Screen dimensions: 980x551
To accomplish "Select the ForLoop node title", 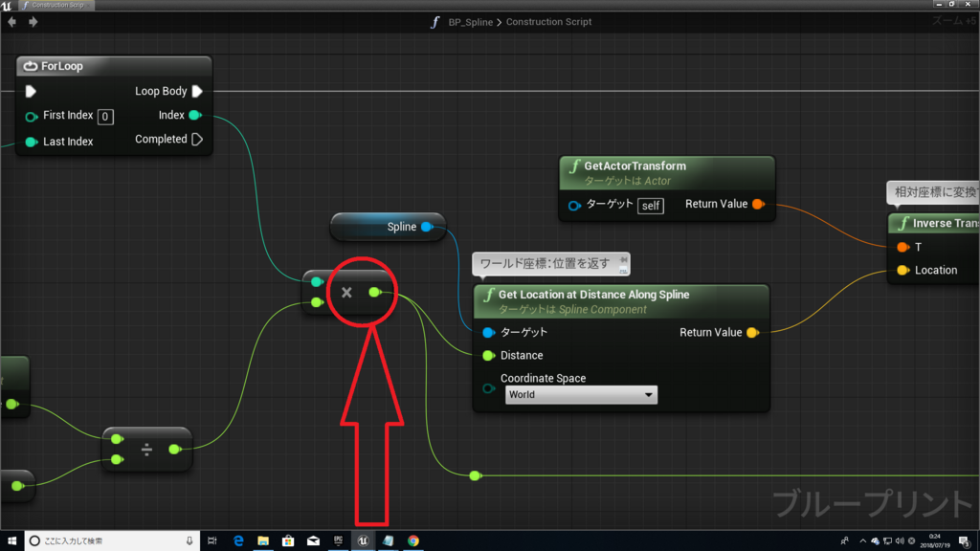I will pyautogui.click(x=61, y=66).
